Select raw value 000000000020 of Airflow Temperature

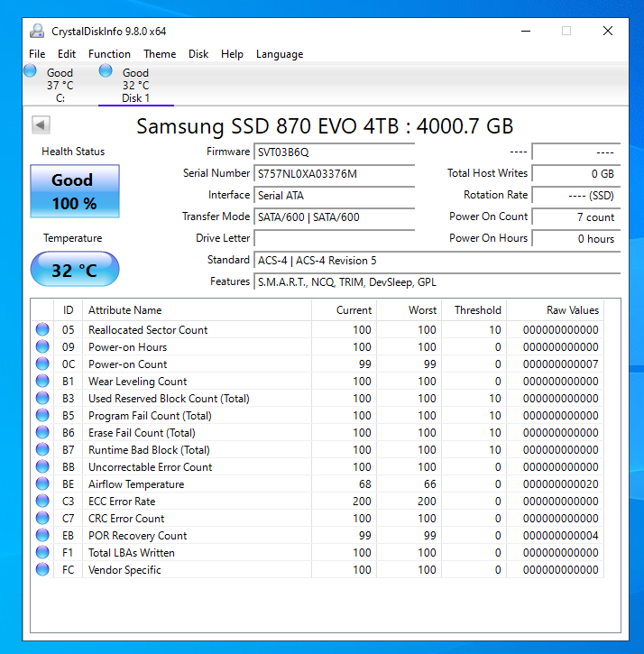[561, 484]
